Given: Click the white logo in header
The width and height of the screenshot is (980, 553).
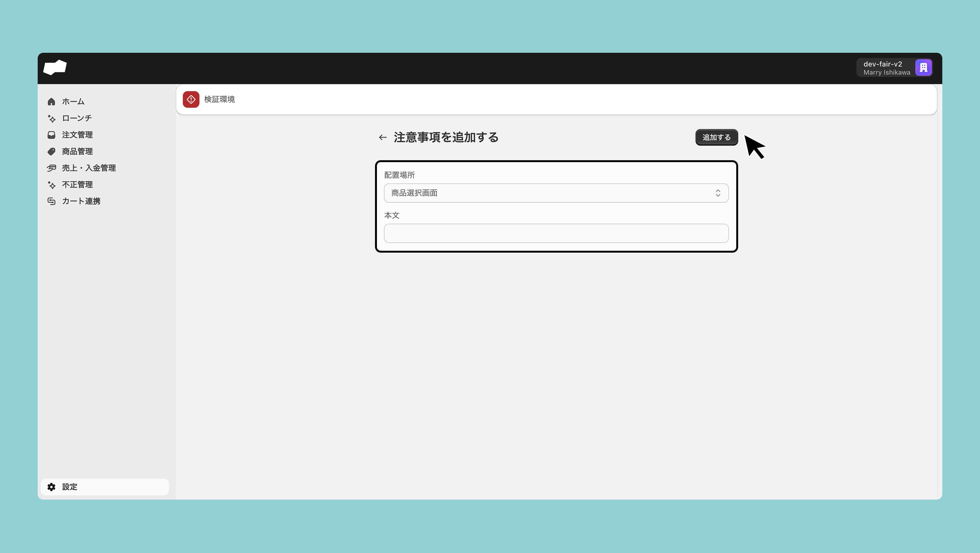Looking at the screenshot, I should point(55,67).
